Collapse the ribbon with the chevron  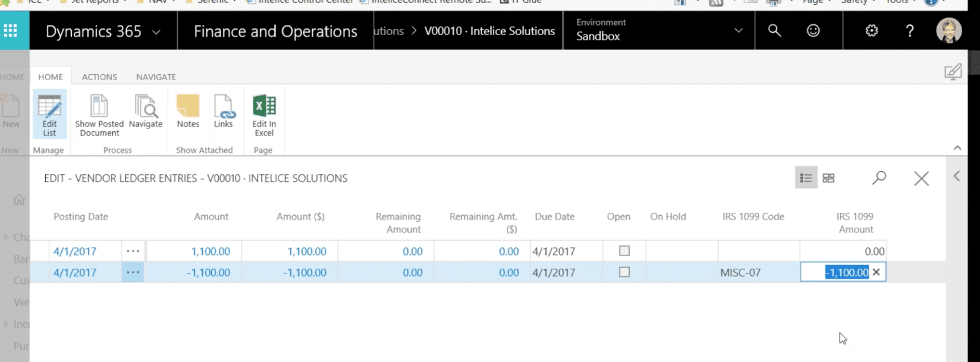pos(957,147)
